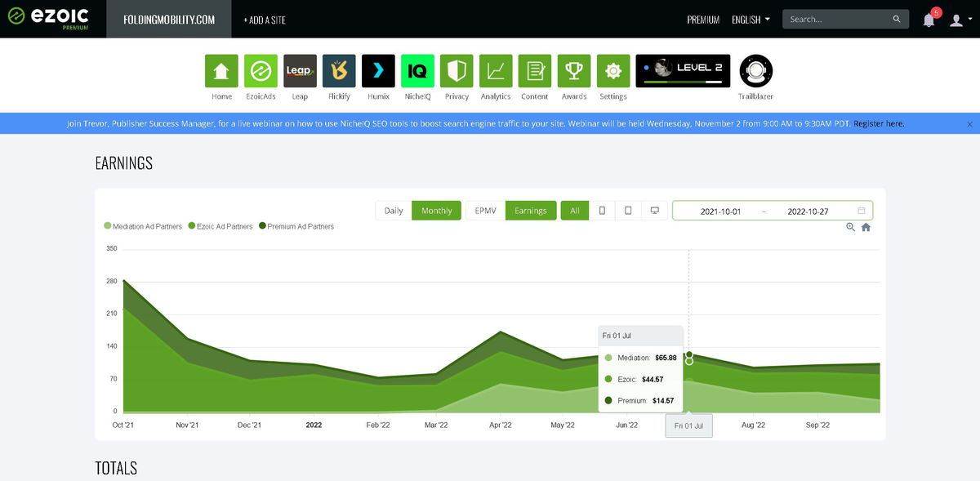Viewport: 980px width, 481px height.
Task: Click the Aug '22 axis label
Action: point(753,425)
